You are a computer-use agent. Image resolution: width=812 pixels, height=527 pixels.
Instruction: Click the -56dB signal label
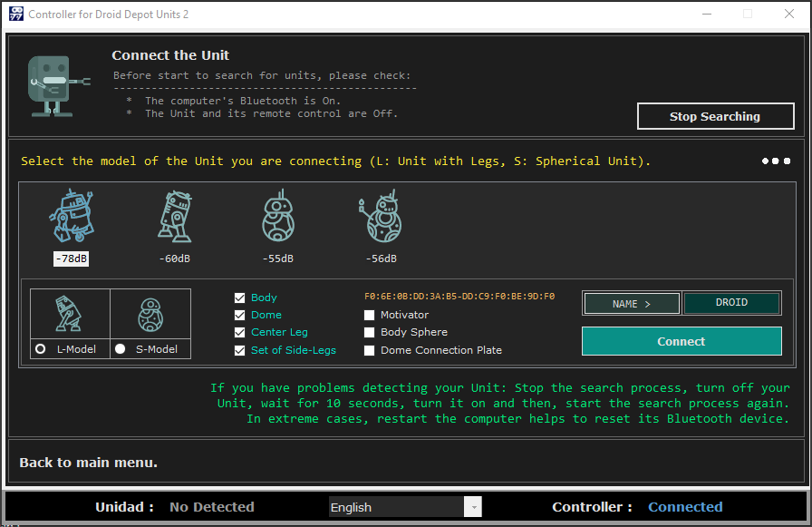[382, 259]
